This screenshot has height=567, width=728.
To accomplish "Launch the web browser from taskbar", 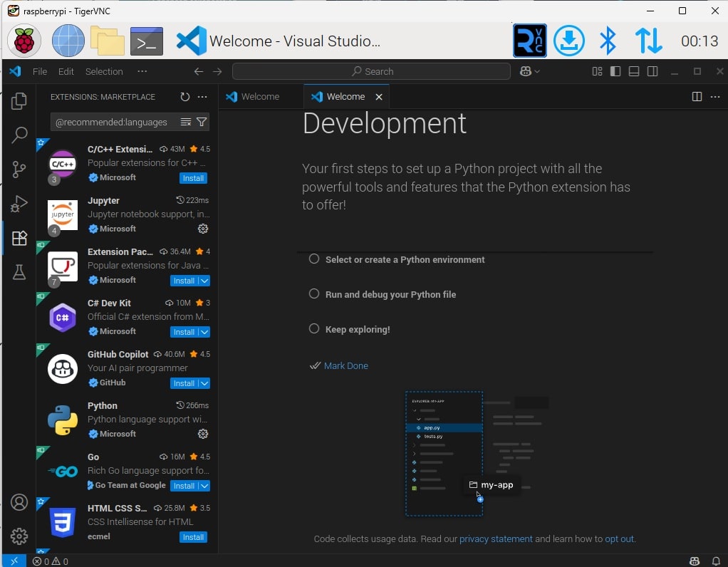I will (68, 41).
